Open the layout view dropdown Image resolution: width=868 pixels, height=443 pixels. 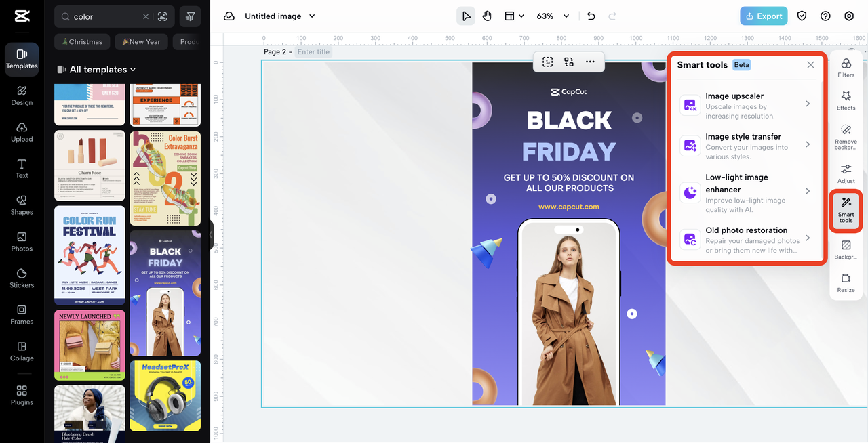(x=514, y=16)
